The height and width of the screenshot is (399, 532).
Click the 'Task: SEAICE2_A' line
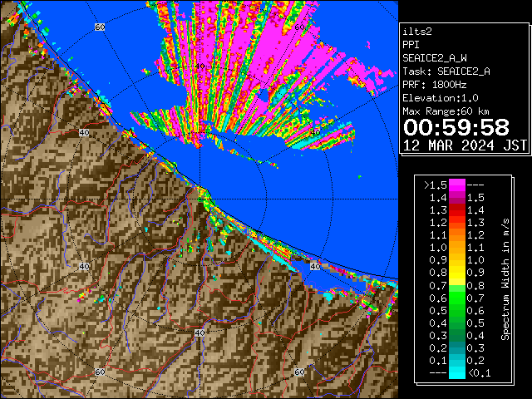click(x=446, y=71)
